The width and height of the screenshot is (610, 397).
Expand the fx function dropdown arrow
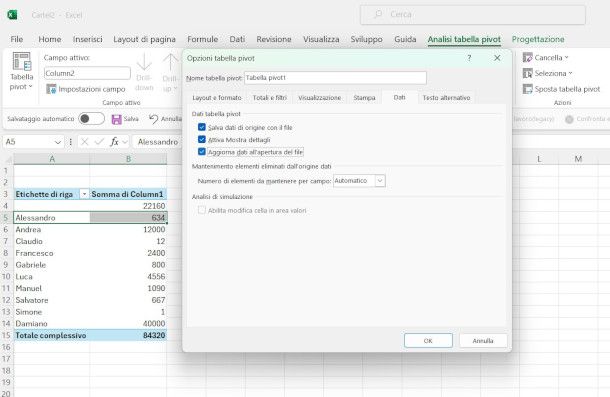(125, 142)
